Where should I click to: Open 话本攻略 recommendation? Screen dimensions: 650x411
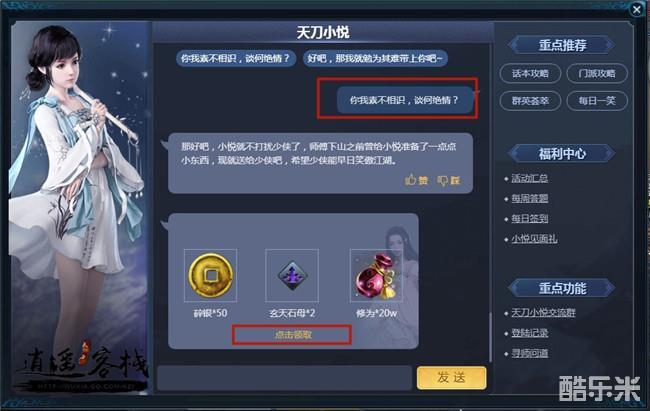530,74
